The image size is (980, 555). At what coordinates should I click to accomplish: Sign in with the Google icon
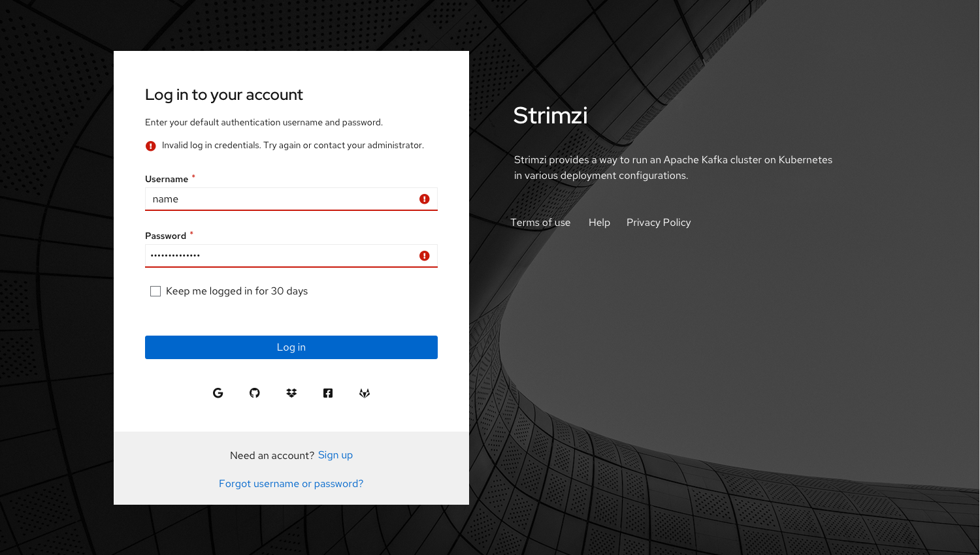click(x=218, y=392)
